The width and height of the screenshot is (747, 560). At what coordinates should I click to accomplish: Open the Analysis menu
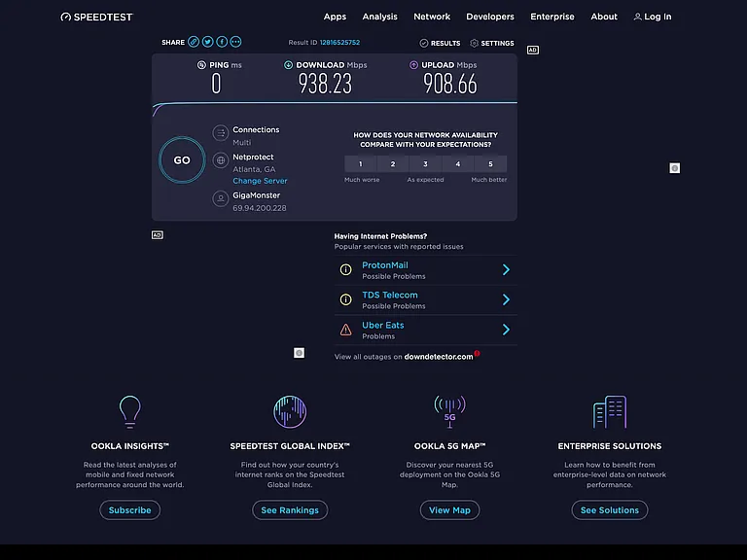379,17
